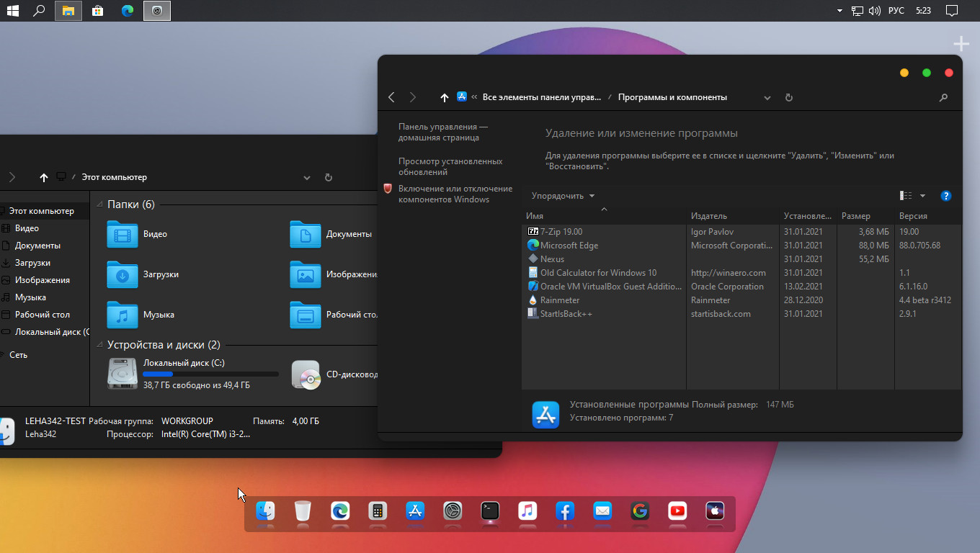Click the volume speaker tray icon
The width and height of the screenshot is (980, 553).
875,11
